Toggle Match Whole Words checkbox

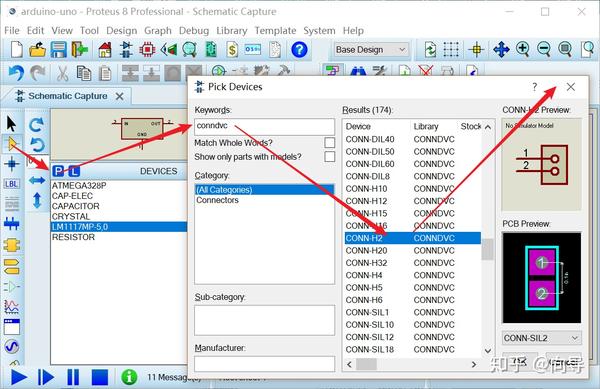click(x=329, y=143)
